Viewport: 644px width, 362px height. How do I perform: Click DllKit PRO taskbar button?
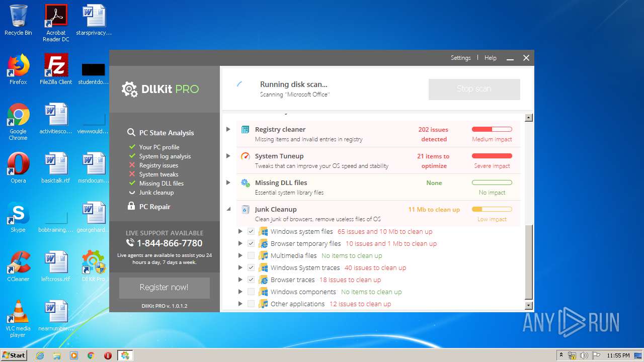(125, 355)
